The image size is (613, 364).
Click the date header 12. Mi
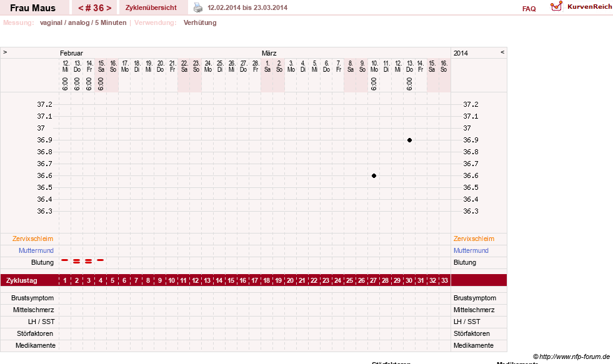(x=65, y=66)
